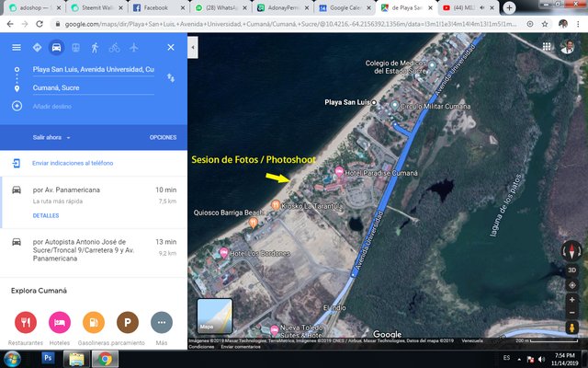This screenshot has width=588, height=368.
Task: Explore parking category icon
Action: [x=128, y=322]
